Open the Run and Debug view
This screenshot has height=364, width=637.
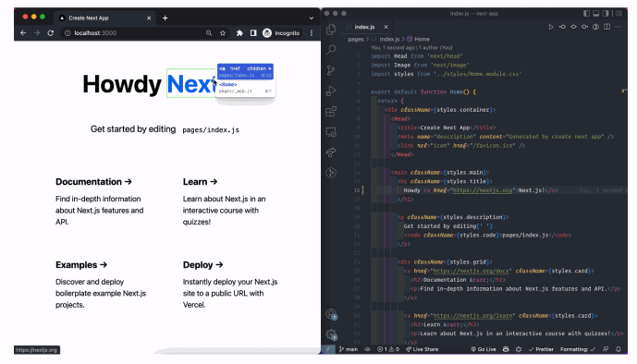[331, 91]
